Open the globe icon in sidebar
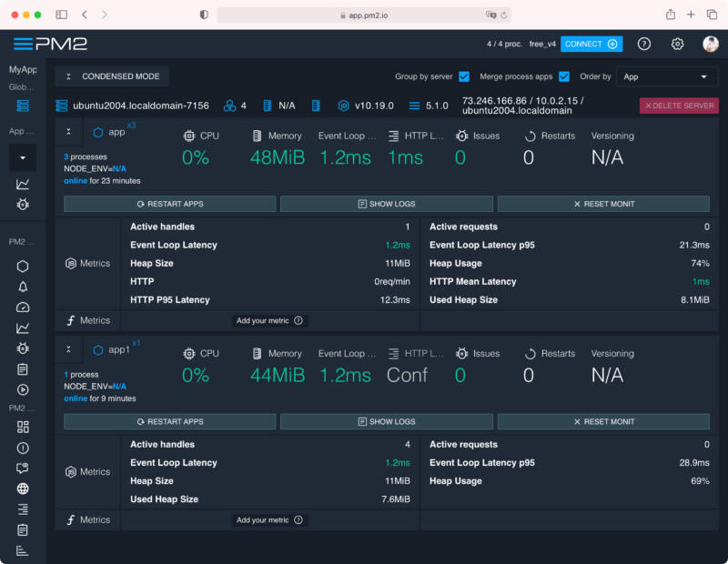Screen dimensions: 728x564 [23, 488]
